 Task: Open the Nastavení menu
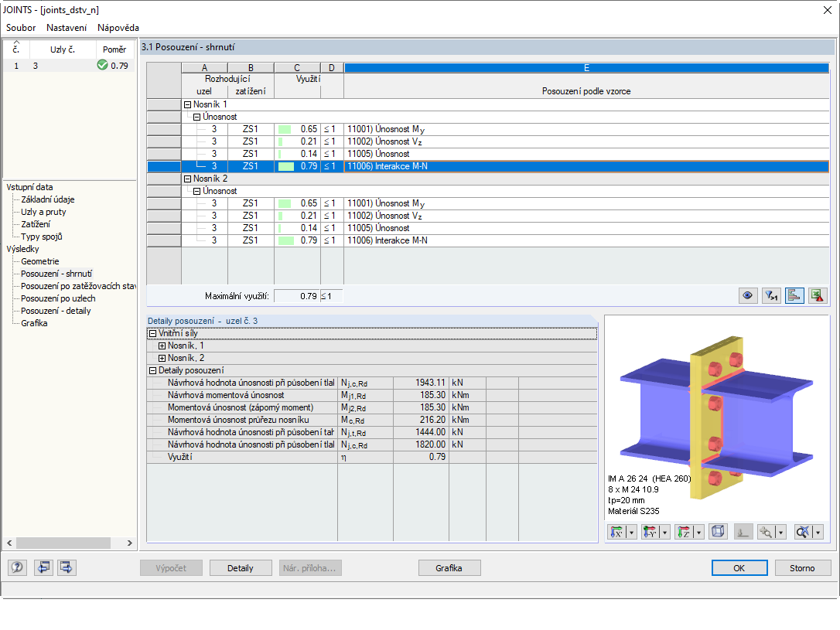point(67,27)
